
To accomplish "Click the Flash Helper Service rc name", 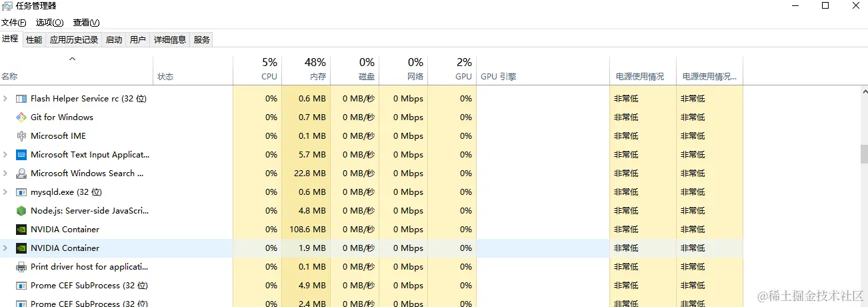I will [x=89, y=99].
